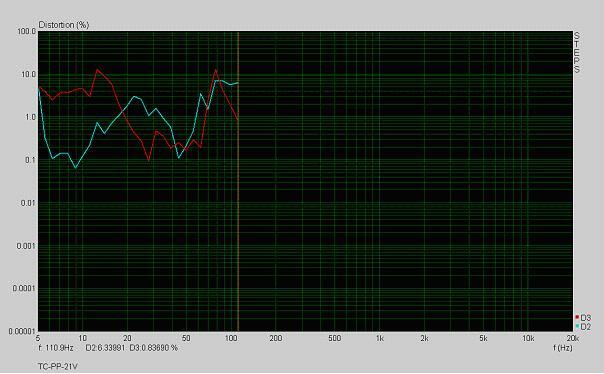The height and width of the screenshot is (374, 604).
Task: Select the D2 legend label
Action: click(586, 327)
